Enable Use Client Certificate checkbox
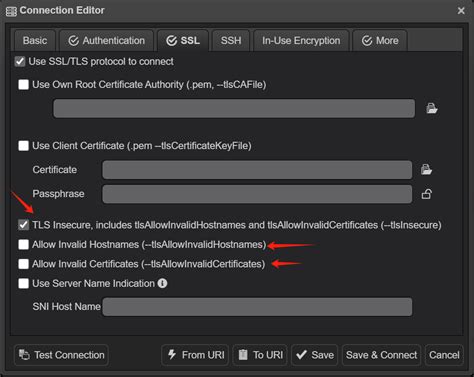 click(23, 146)
